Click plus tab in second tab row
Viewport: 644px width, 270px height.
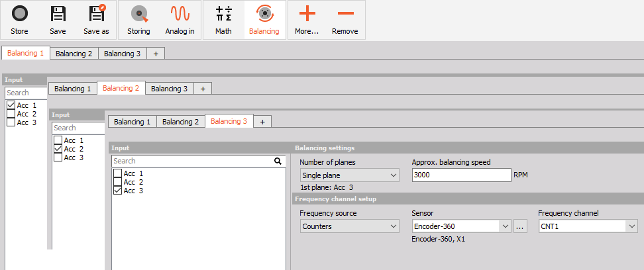tap(203, 89)
